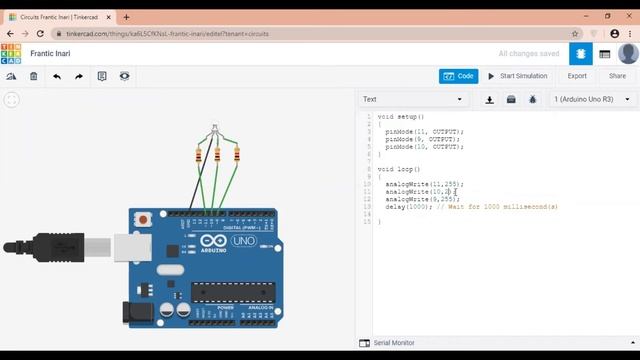Switch to circuit view icon
Screen dimensions: 640x360
tap(581, 54)
